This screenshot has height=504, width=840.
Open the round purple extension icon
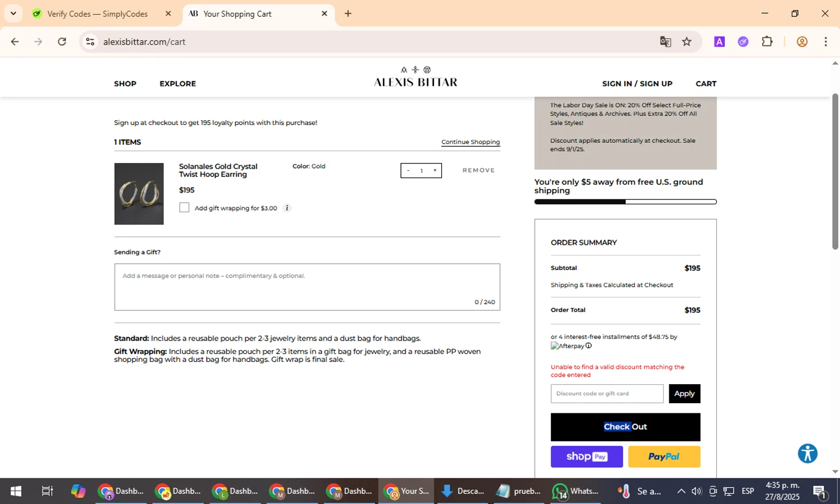(743, 41)
